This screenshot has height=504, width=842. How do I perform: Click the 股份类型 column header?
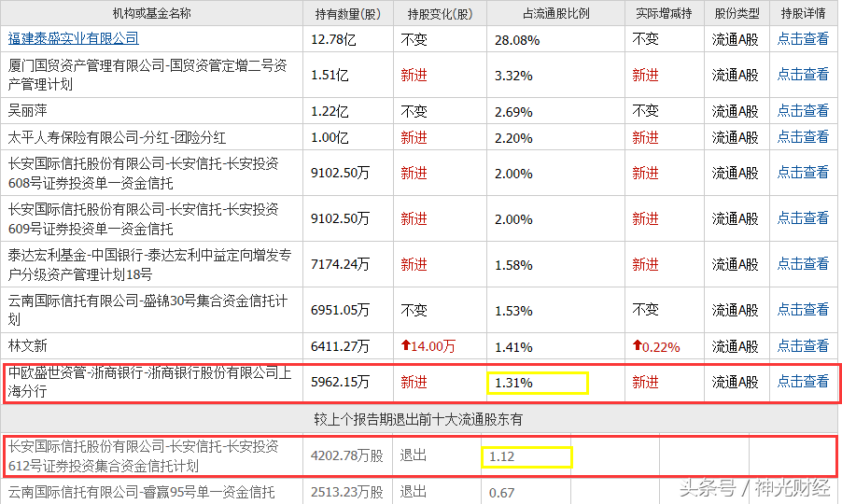[x=737, y=13]
